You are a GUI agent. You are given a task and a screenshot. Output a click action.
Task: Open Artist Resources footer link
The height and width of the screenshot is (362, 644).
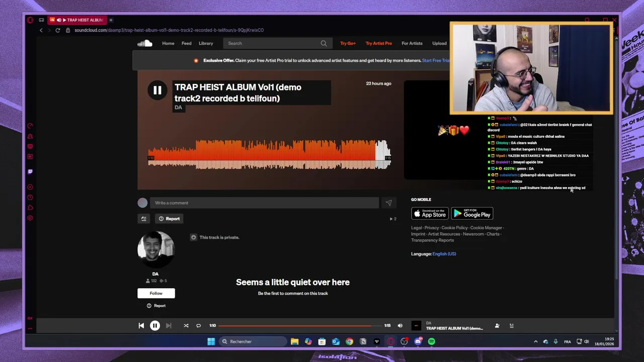[x=444, y=234]
